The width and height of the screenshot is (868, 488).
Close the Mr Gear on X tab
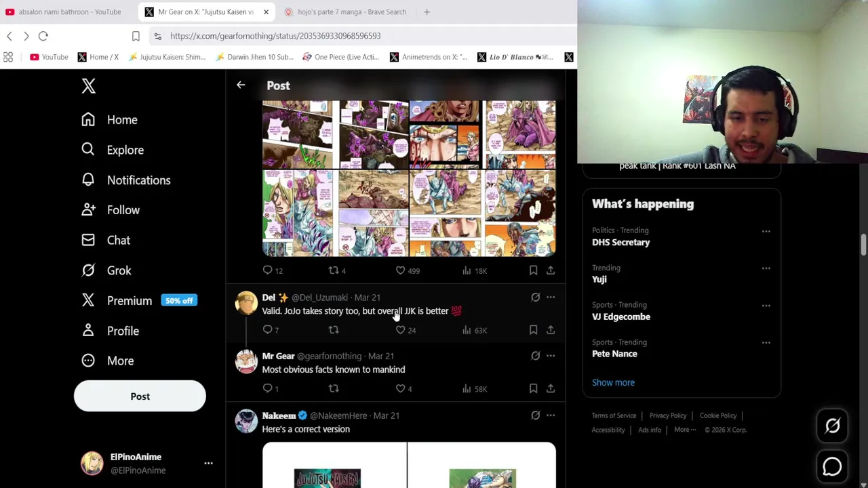tap(266, 12)
